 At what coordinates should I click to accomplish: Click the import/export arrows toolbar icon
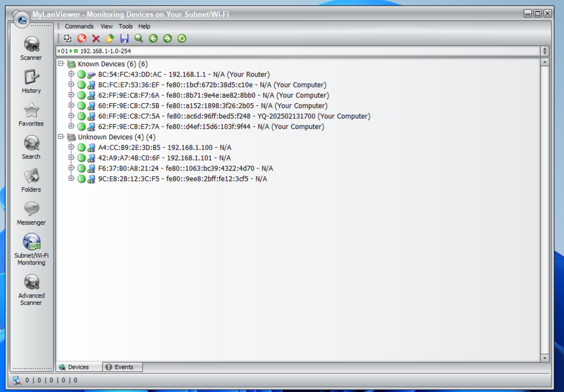67,38
